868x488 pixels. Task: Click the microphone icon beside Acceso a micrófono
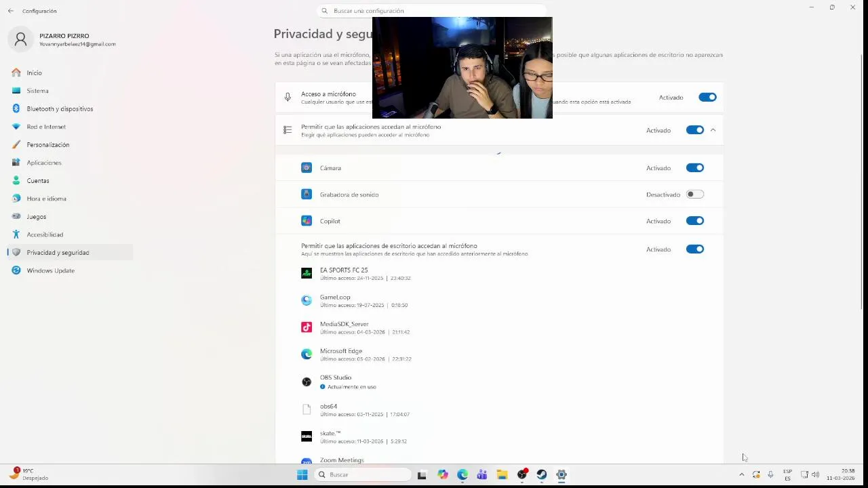[x=288, y=98]
